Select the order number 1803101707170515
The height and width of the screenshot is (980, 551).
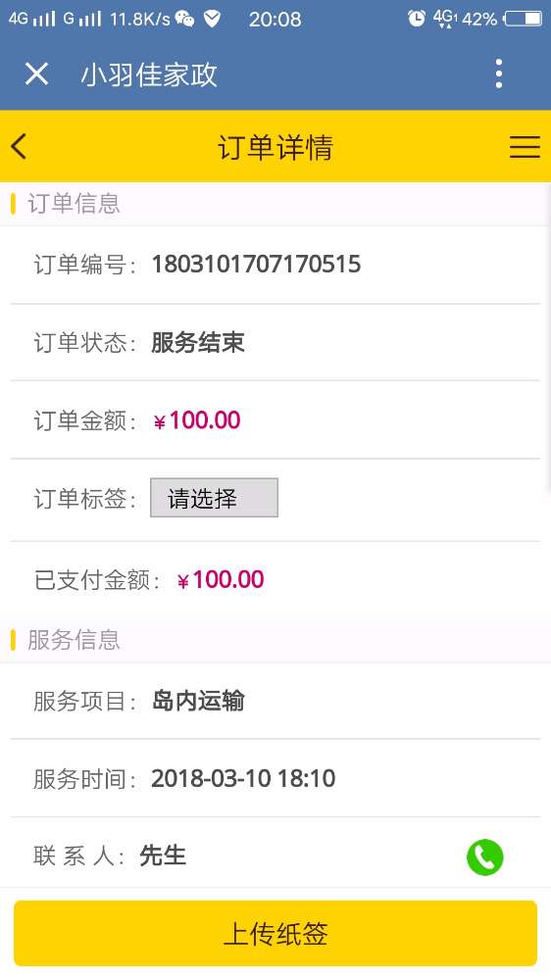pyautogui.click(x=256, y=265)
